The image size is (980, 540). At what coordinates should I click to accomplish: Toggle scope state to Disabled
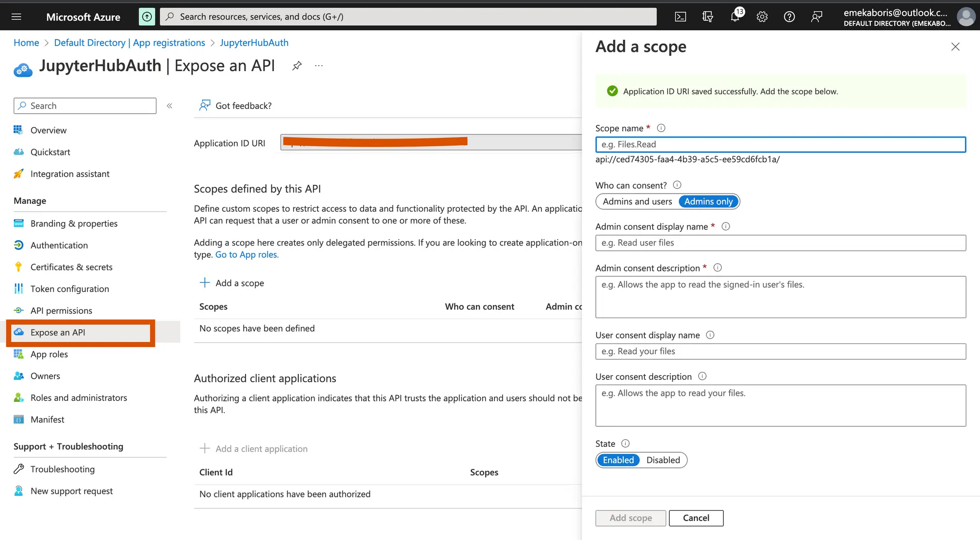[663, 459]
